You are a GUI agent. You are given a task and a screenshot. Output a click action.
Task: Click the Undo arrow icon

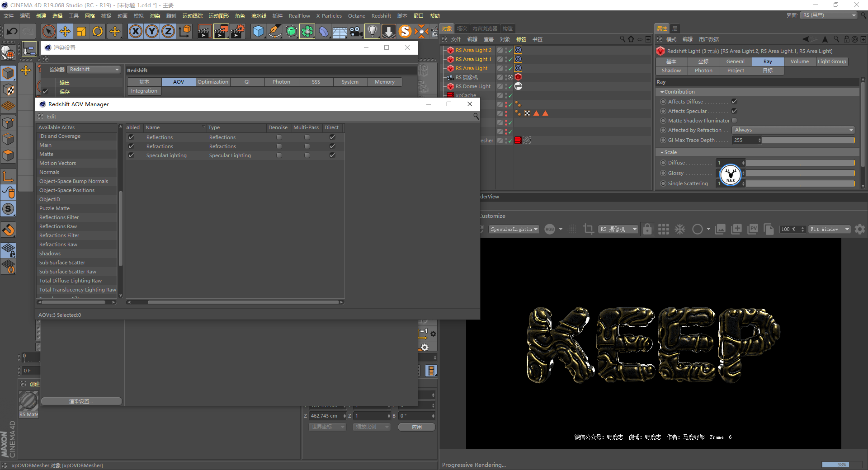click(x=12, y=31)
